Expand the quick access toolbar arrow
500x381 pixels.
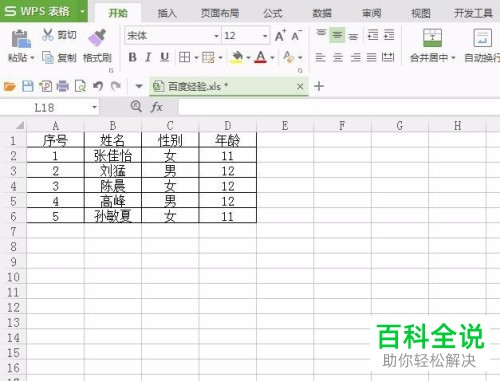tap(139, 87)
